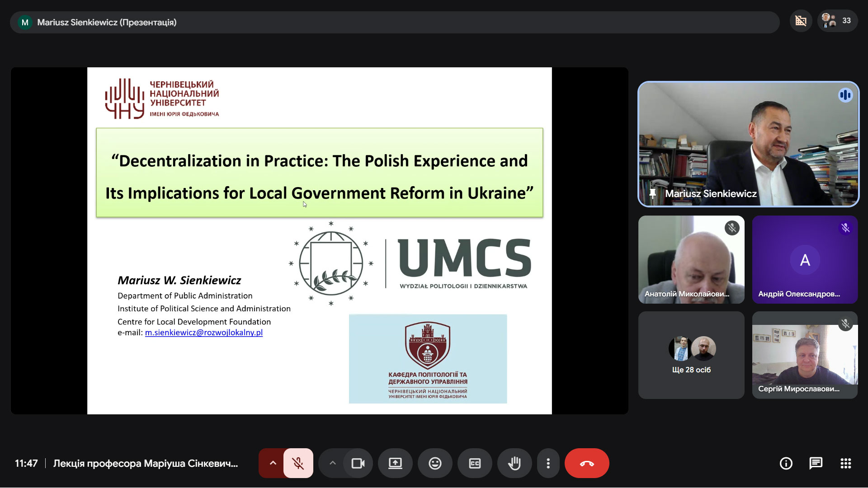This screenshot has height=488, width=868.
Task: Open the three-dot more options menu
Action: click(548, 463)
